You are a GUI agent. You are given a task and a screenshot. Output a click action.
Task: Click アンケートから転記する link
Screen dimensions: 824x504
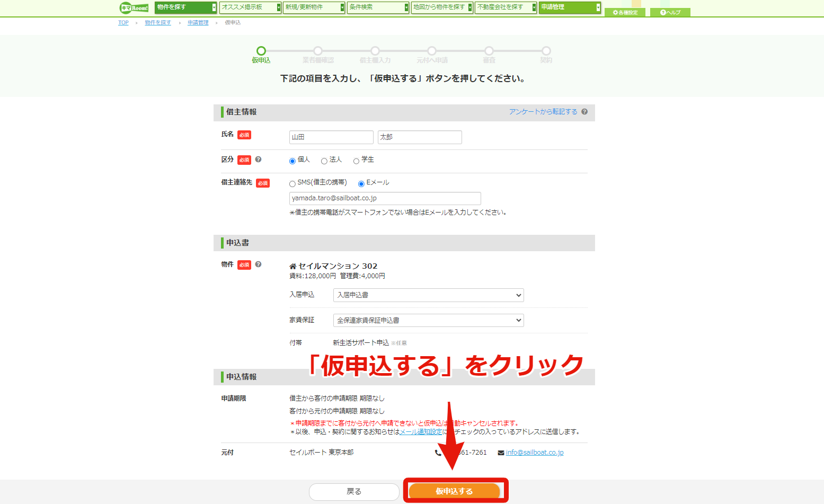(x=543, y=112)
